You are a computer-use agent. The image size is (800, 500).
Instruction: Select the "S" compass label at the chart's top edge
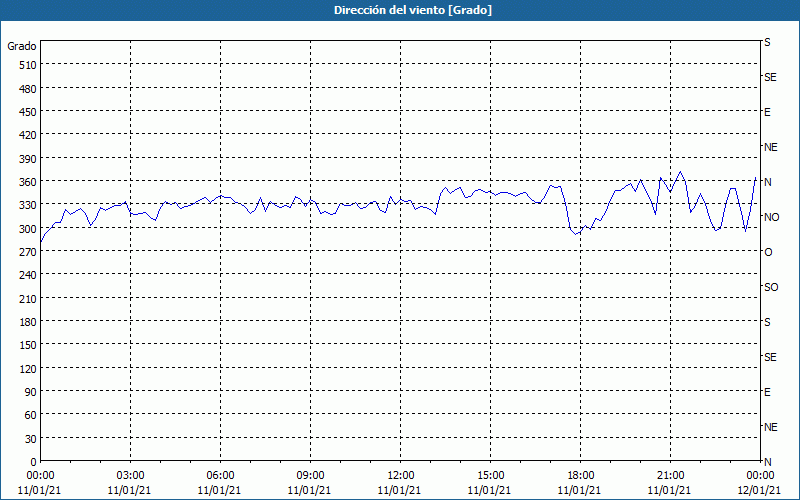767,43
